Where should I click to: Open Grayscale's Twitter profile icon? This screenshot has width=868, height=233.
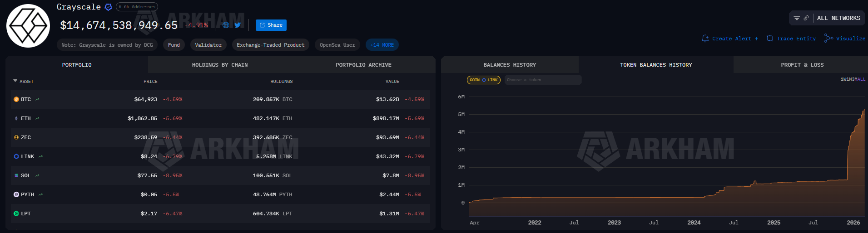tap(238, 25)
